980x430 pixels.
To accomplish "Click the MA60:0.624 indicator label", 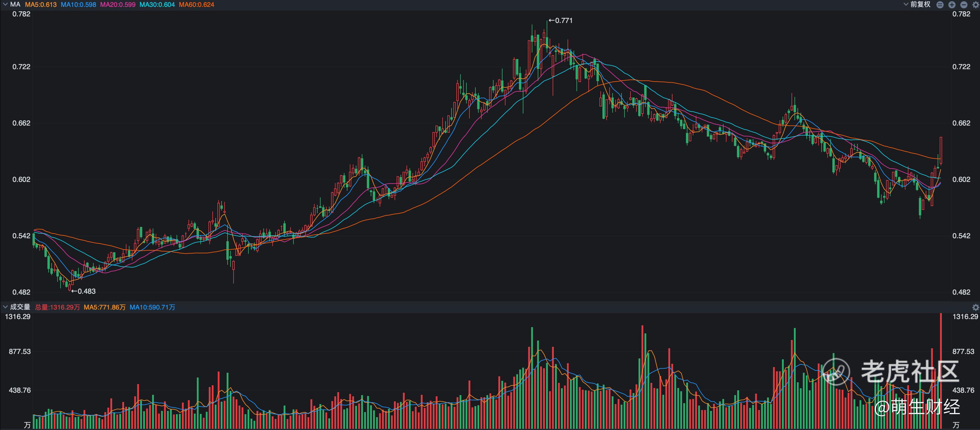I will pyautogui.click(x=196, y=4).
